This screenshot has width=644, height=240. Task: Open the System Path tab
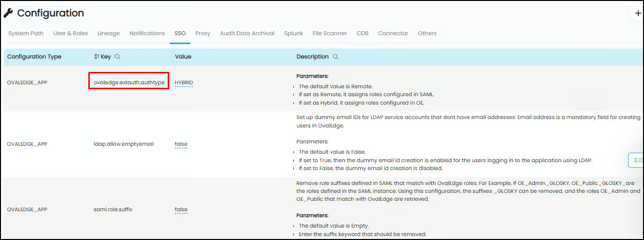tap(26, 33)
